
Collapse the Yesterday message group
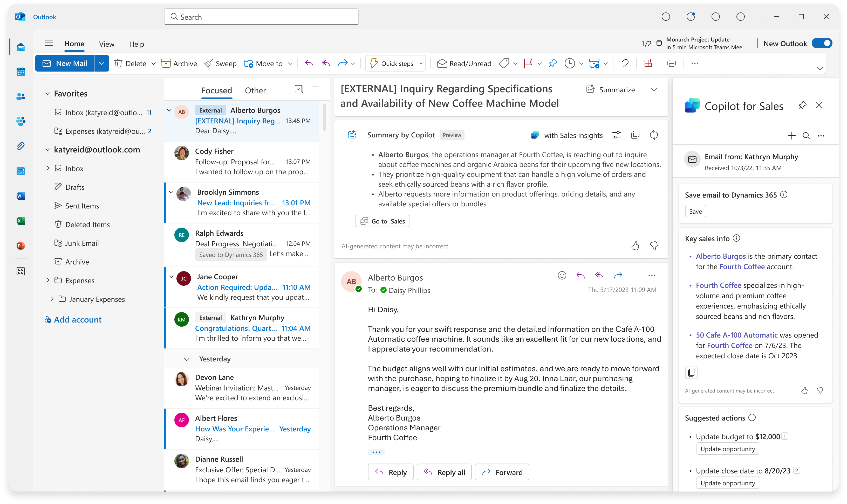187,359
